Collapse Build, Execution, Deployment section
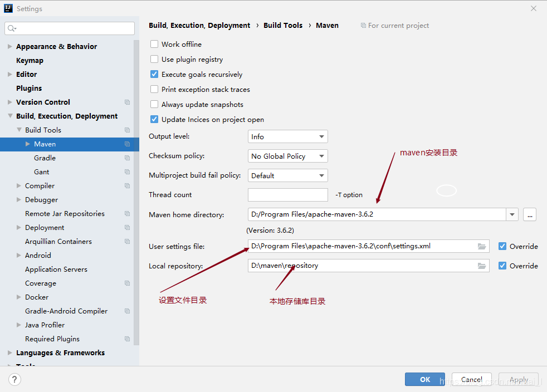The image size is (547, 392). tap(10, 116)
